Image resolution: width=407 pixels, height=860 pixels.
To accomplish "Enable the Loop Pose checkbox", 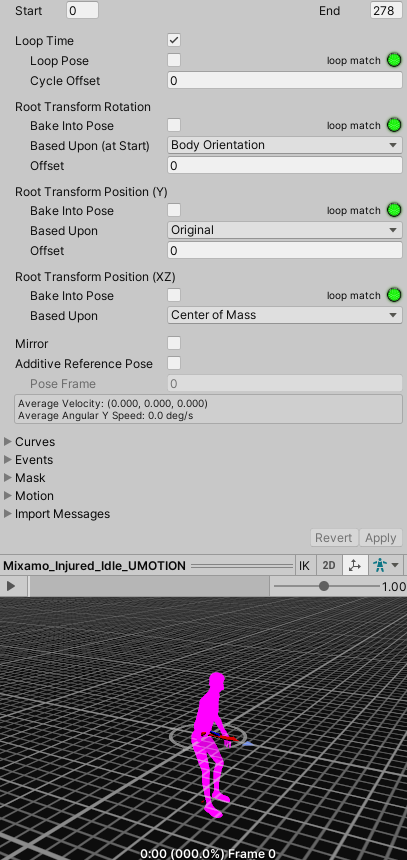I will tap(174, 60).
